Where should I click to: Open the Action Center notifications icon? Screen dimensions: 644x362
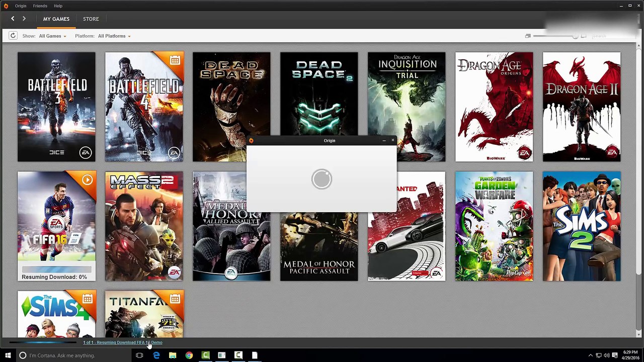click(x=615, y=355)
